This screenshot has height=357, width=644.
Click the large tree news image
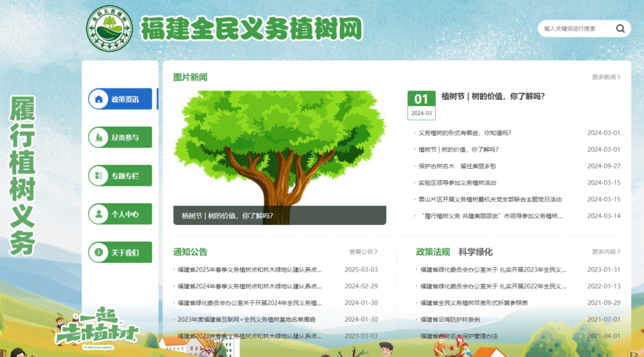tap(280, 158)
